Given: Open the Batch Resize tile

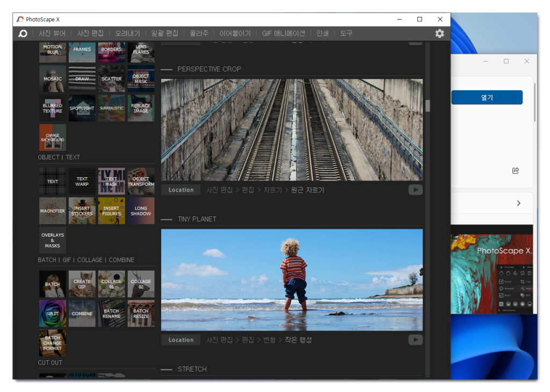Looking at the screenshot, I should (x=141, y=314).
